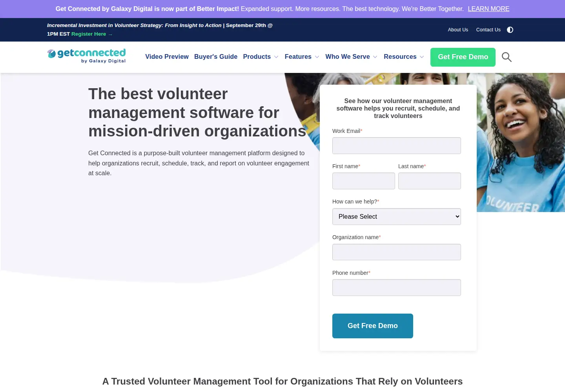Select the Last name input
Viewport: 565px width, 392px height.
[430, 181]
